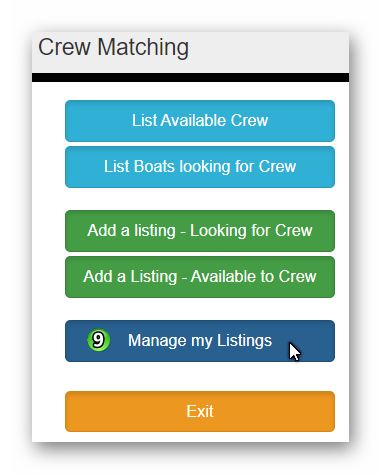Click the Exit label text

click(x=200, y=411)
